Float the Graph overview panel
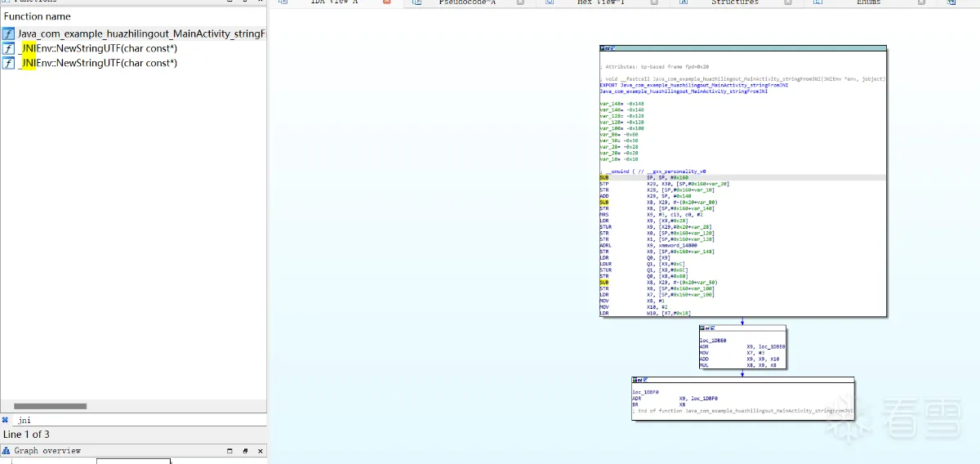 click(245, 451)
